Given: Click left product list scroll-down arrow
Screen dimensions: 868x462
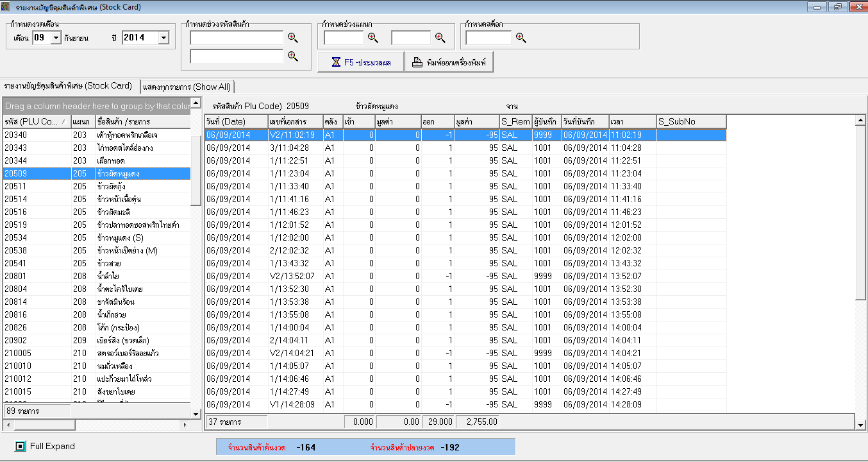Looking at the screenshot, I should pyautogui.click(x=196, y=414).
